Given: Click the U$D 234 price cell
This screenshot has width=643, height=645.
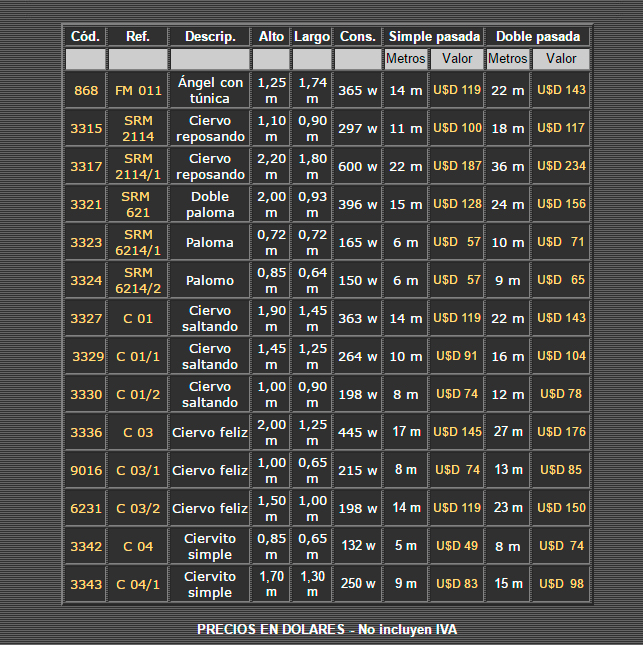Looking at the screenshot, I should pos(562,166).
